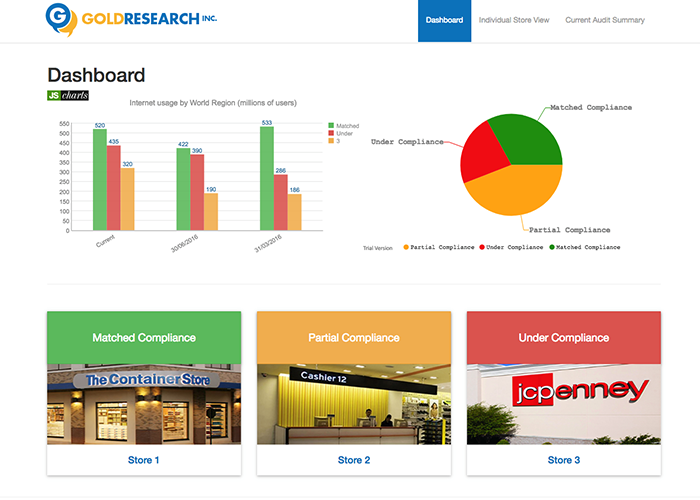
Task: Open the Cashier 12 store photo
Action: click(x=354, y=404)
